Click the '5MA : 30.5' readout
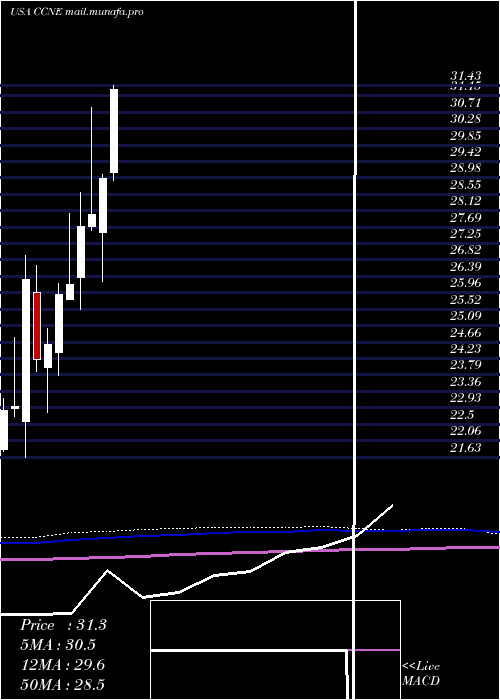Image resolution: width=500 pixels, height=700 pixels. click(x=58, y=645)
